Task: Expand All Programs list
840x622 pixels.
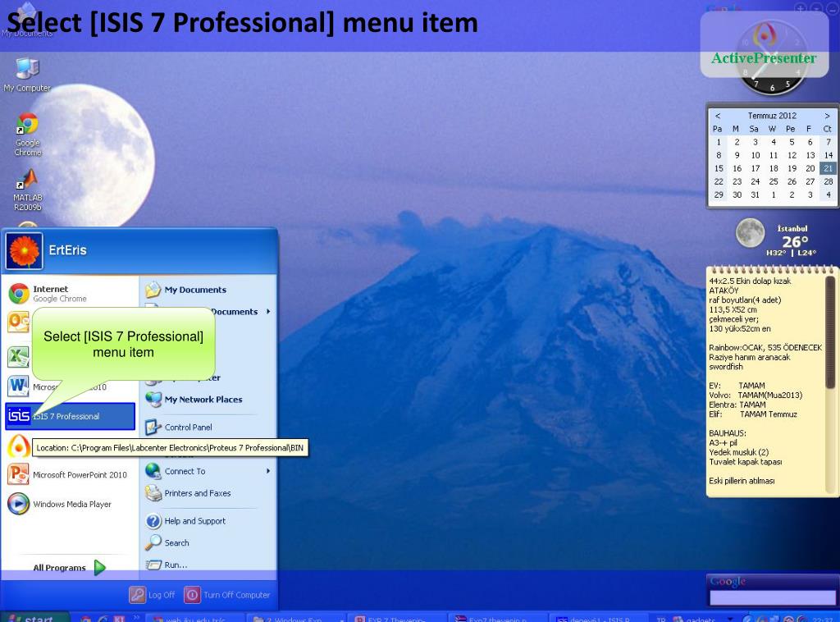Action: click(70, 567)
